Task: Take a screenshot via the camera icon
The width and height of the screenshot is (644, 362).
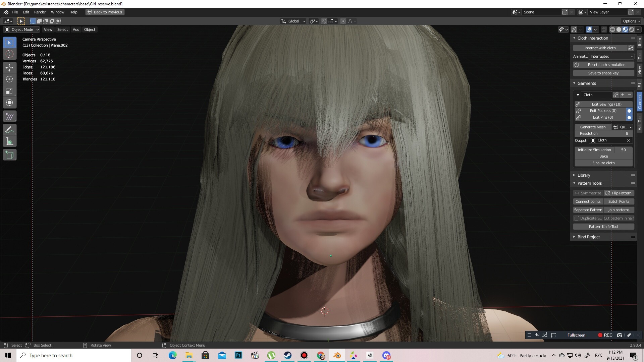Action: [620, 335]
